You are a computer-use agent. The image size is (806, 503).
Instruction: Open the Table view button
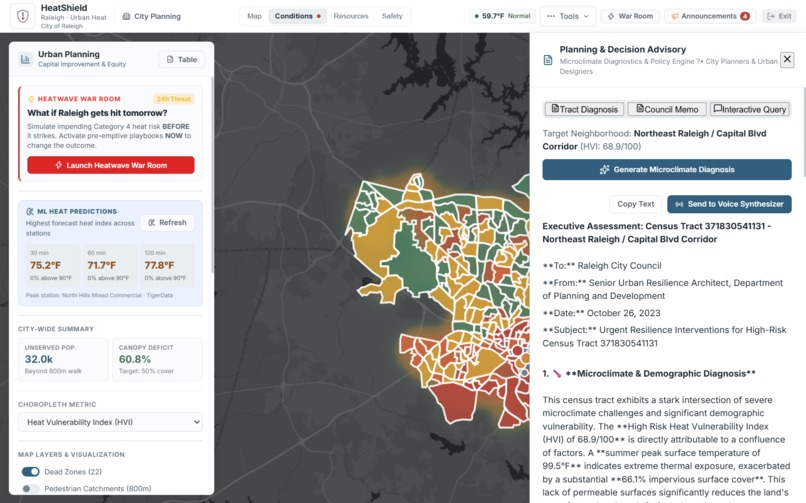coord(181,60)
